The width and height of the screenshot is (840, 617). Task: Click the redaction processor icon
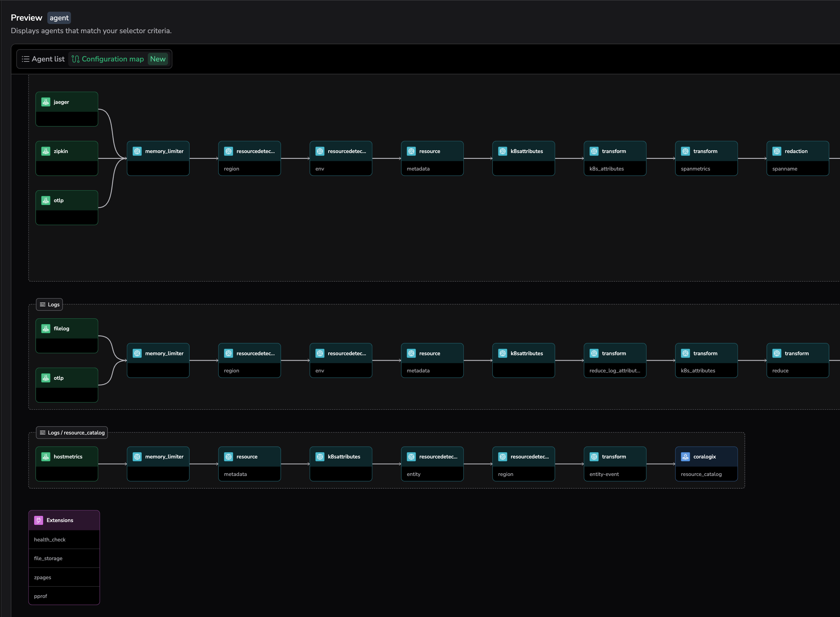pyautogui.click(x=777, y=151)
